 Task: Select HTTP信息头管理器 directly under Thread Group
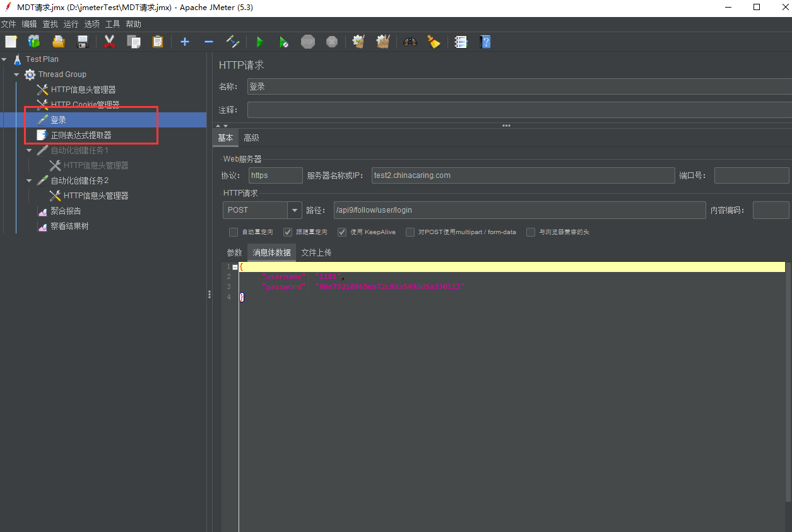(x=83, y=90)
